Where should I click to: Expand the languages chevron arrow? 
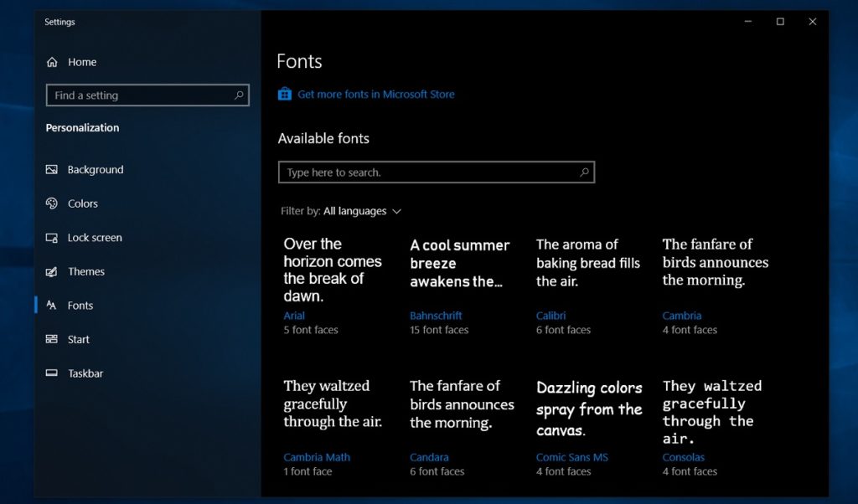[x=396, y=211]
